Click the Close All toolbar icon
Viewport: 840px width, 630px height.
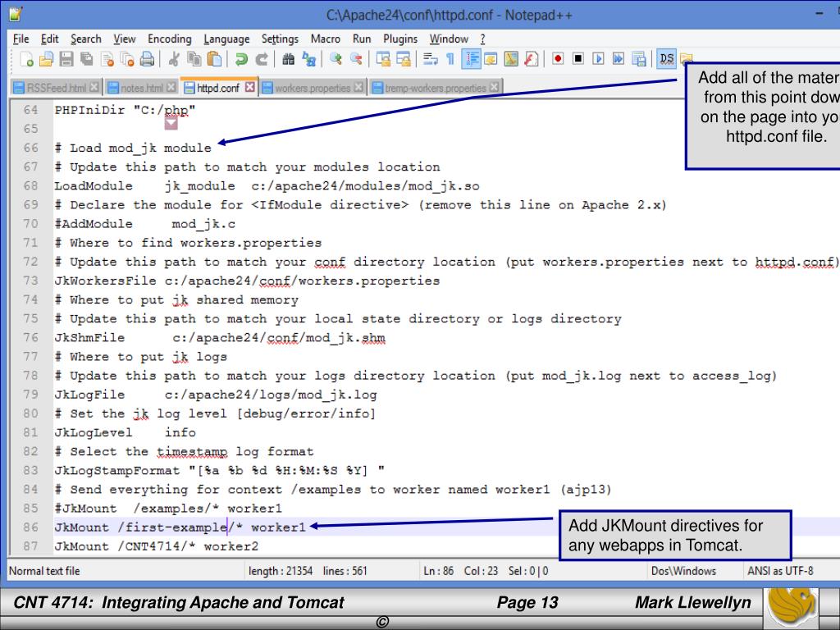[x=127, y=59]
